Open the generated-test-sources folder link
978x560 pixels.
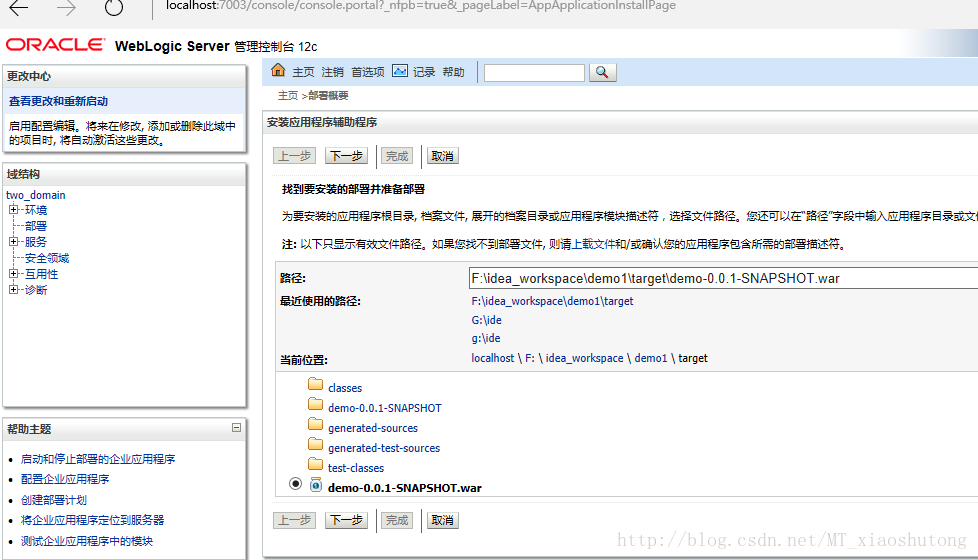384,448
